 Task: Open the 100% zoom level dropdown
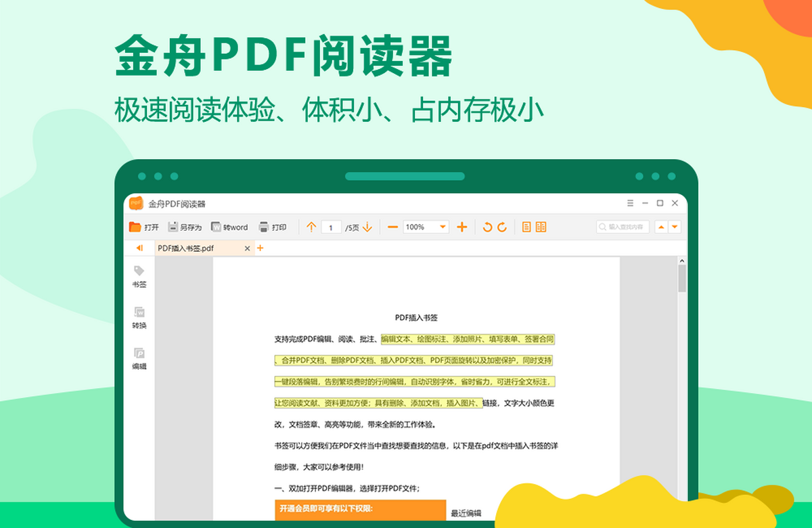443,227
